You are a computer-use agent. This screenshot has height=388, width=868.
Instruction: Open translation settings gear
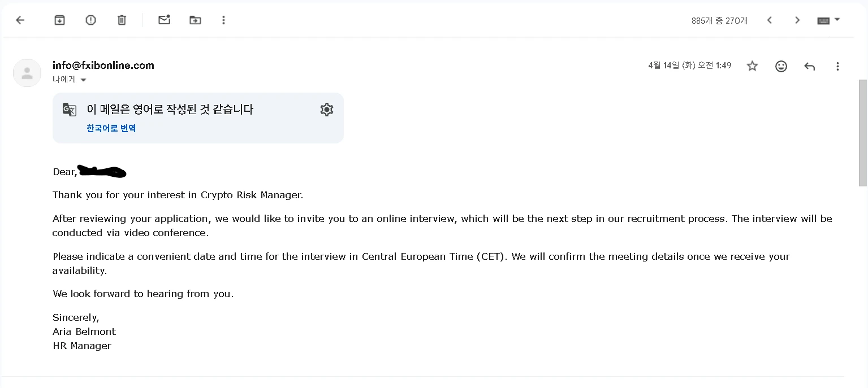pos(327,110)
